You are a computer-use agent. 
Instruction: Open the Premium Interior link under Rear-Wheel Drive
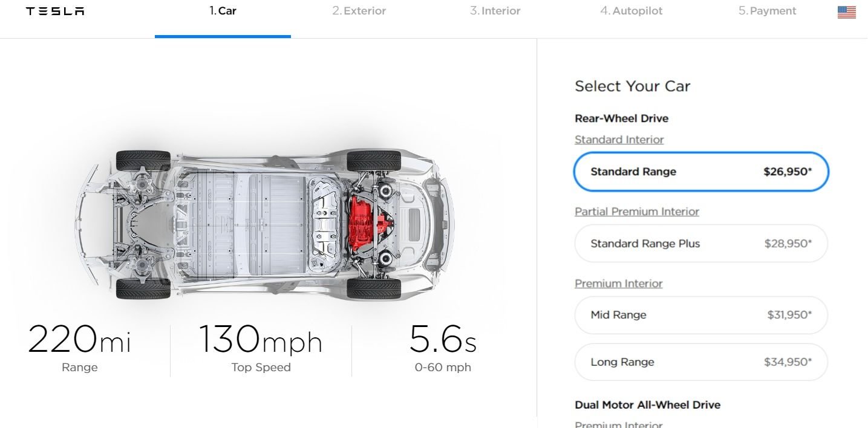click(x=618, y=284)
